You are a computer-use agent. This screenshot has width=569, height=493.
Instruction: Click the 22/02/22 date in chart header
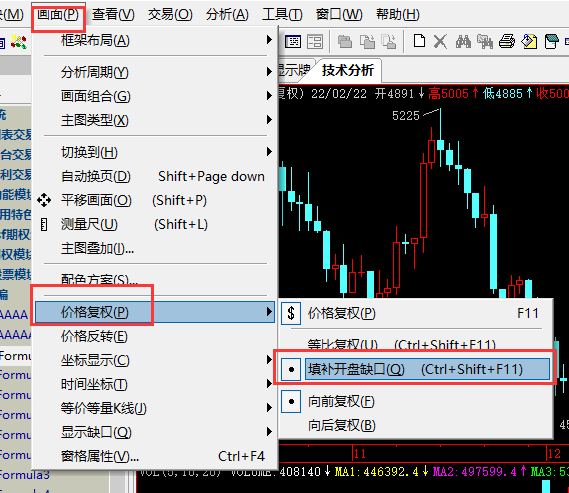tap(339, 94)
